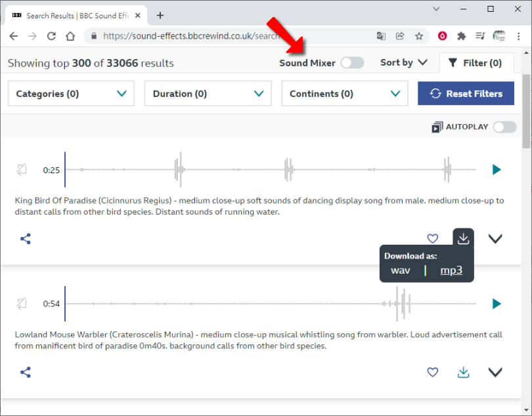Share this page from the address bar
This screenshot has height=416, width=532.
[400, 36]
